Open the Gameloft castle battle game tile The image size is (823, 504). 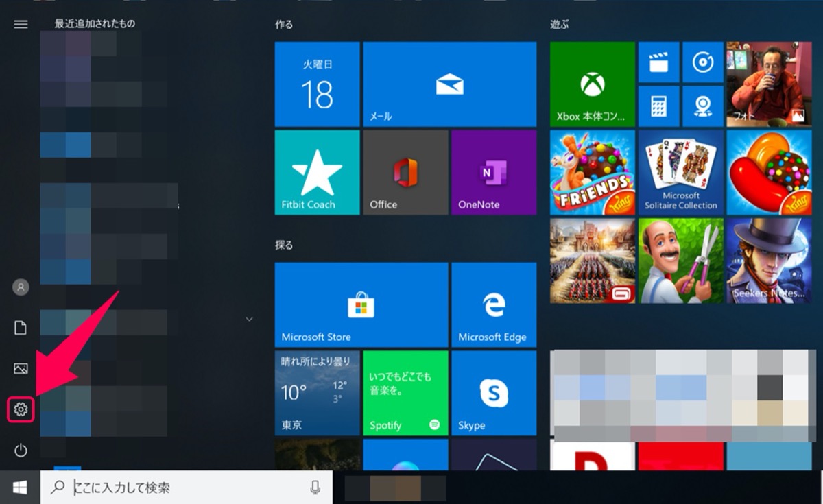[593, 261]
